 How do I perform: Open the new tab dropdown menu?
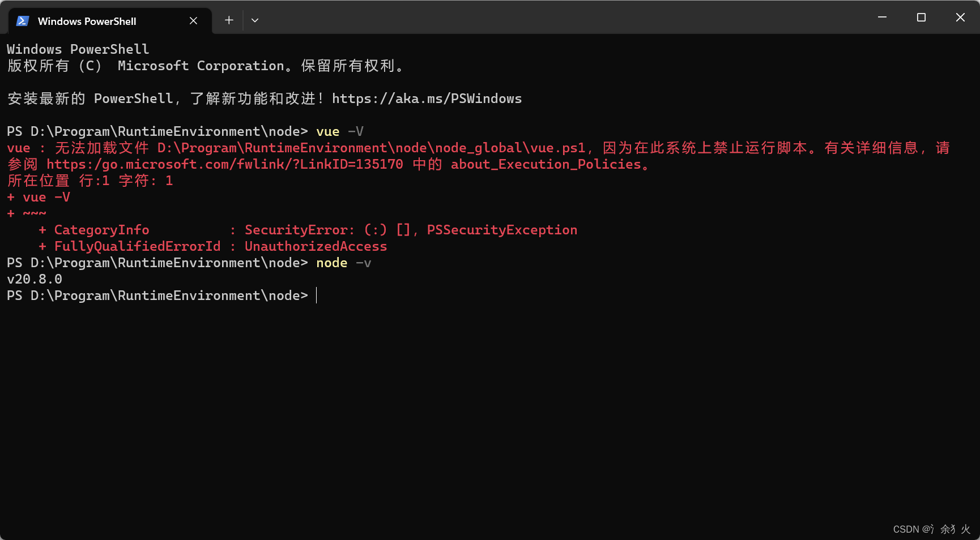click(254, 20)
